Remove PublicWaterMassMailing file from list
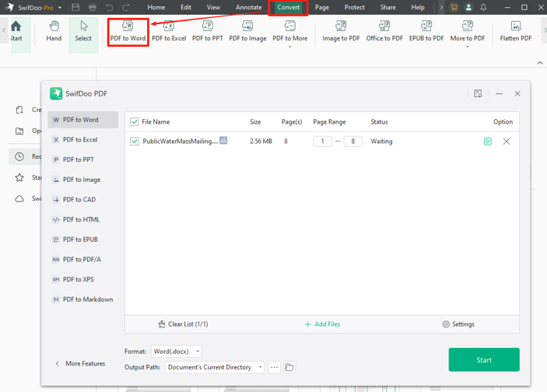The height and width of the screenshot is (392, 547). point(507,142)
